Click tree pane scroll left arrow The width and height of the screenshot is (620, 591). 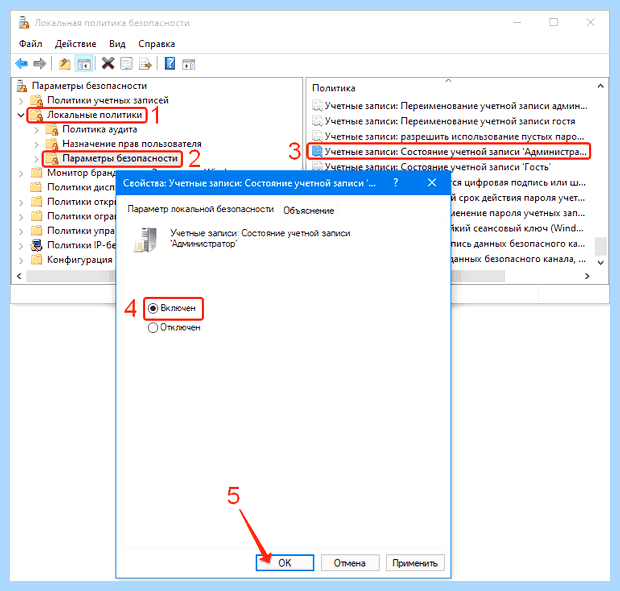pyautogui.click(x=19, y=276)
